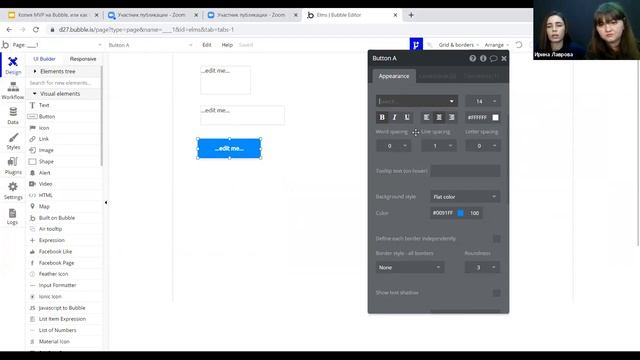Add an Image element

(46, 150)
